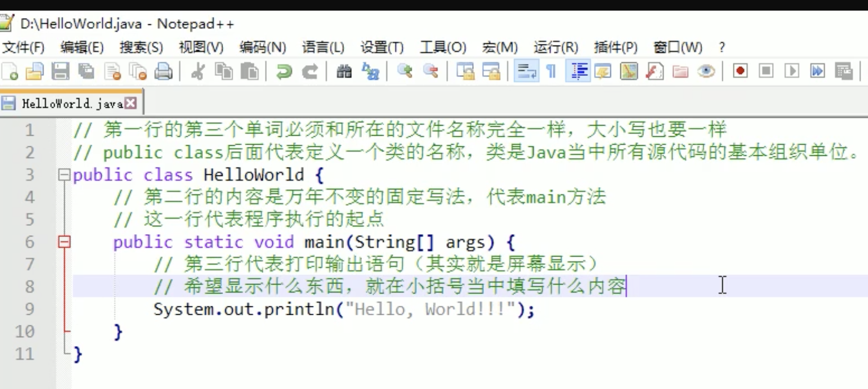Click the Paste clipboard icon
Viewport: 868px width, 389px height.
coord(249,71)
